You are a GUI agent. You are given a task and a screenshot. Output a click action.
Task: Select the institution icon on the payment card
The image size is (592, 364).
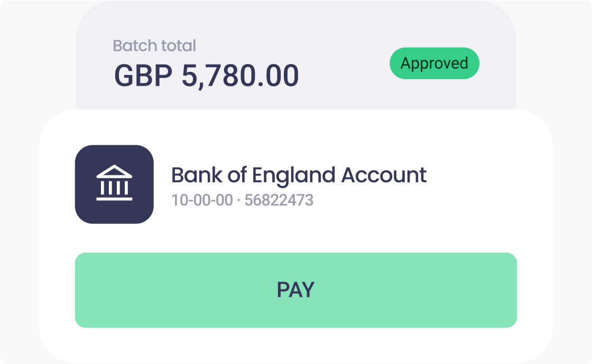(x=114, y=183)
